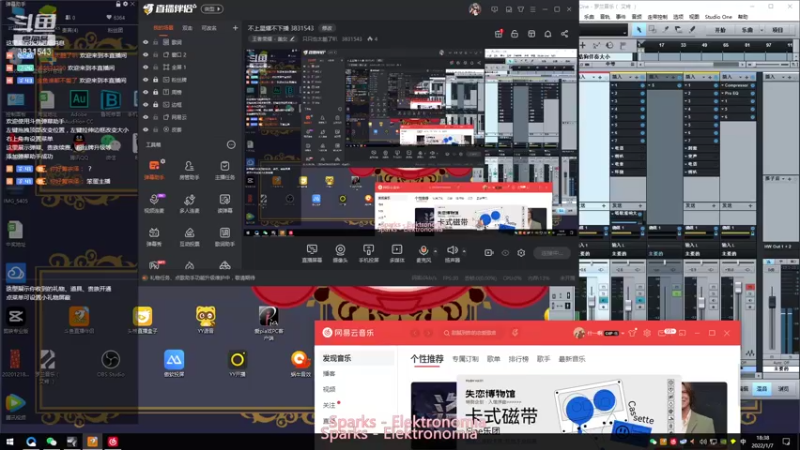The width and height of the screenshot is (800, 450).
Task: Click 开始 button in Studio One toolbar
Action: (x=720, y=30)
